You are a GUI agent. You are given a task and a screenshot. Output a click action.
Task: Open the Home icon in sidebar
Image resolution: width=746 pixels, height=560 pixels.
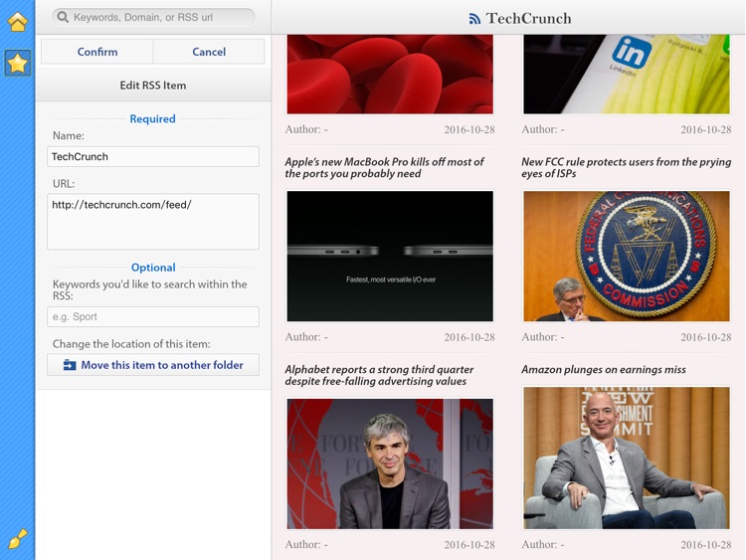(18, 22)
